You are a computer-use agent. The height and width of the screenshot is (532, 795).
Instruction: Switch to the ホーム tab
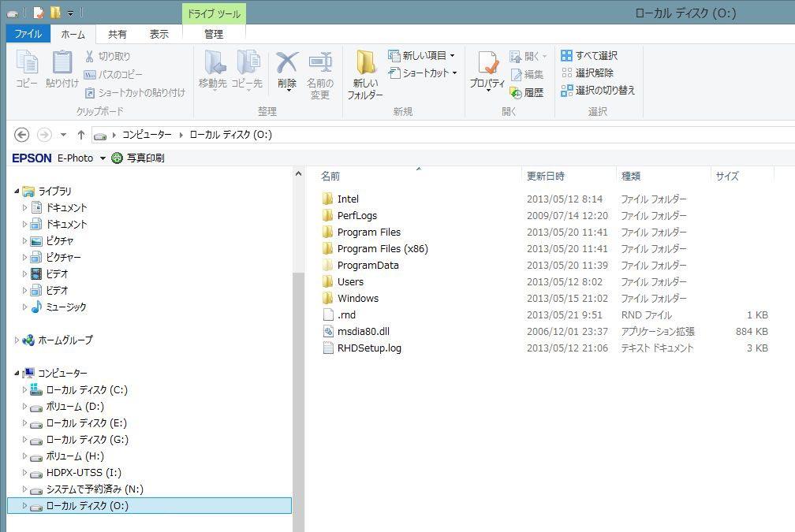point(73,35)
